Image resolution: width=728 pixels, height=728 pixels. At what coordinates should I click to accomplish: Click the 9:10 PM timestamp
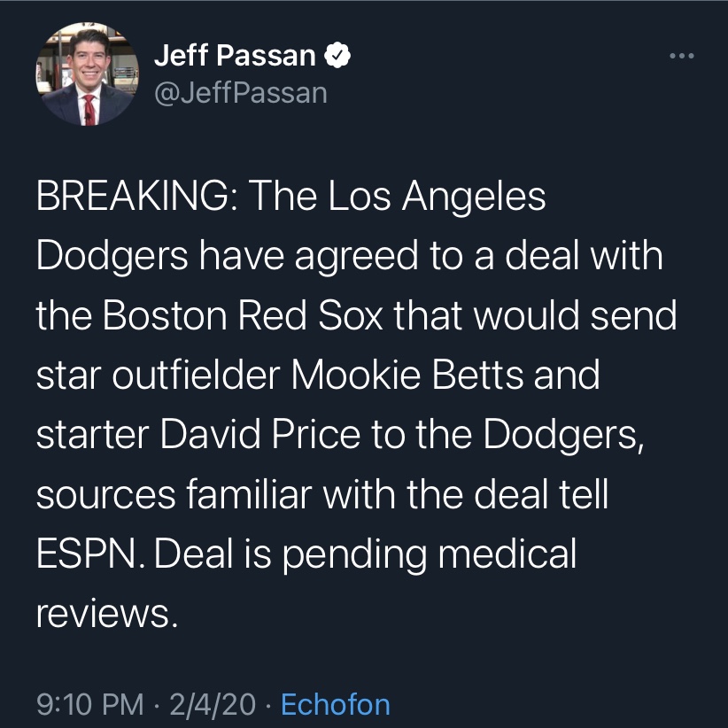point(89,704)
